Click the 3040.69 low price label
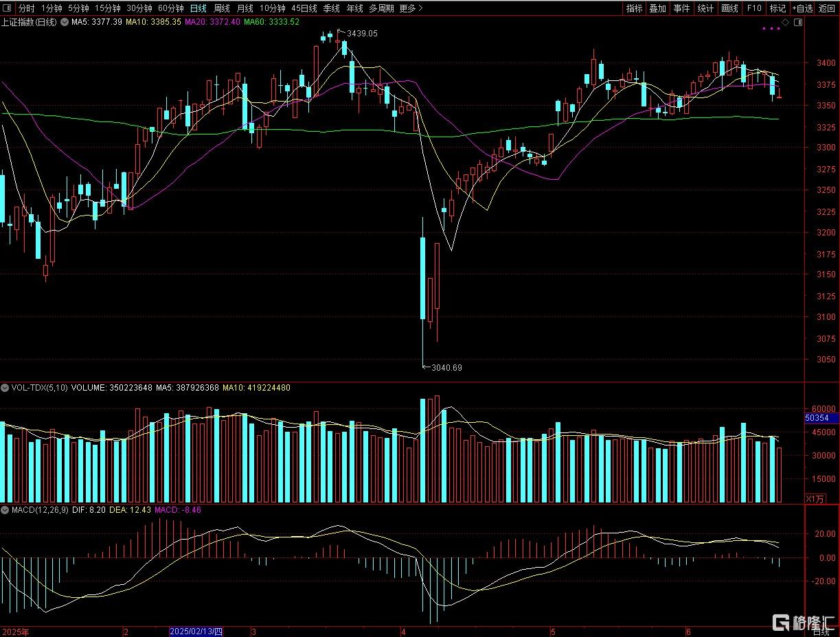 pos(446,368)
